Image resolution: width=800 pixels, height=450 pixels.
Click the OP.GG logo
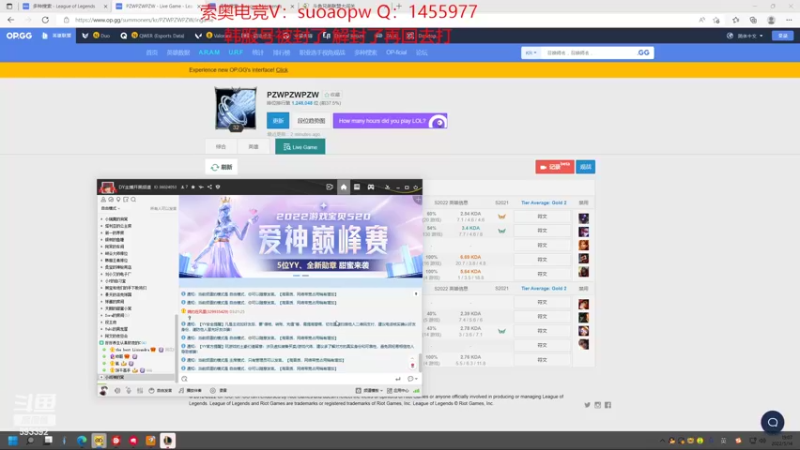click(x=19, y=36)
